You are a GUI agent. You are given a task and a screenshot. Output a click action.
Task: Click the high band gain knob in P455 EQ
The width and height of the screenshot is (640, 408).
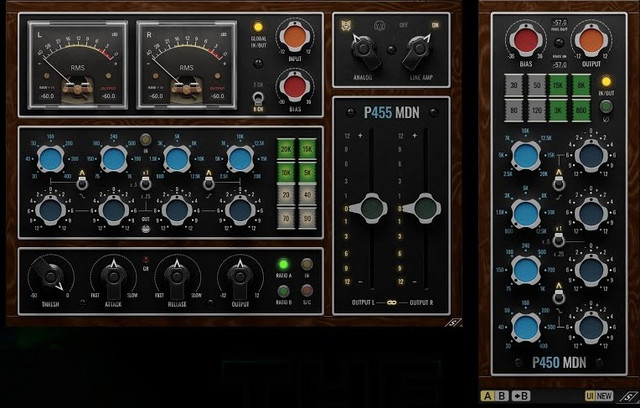click(240, 210)
